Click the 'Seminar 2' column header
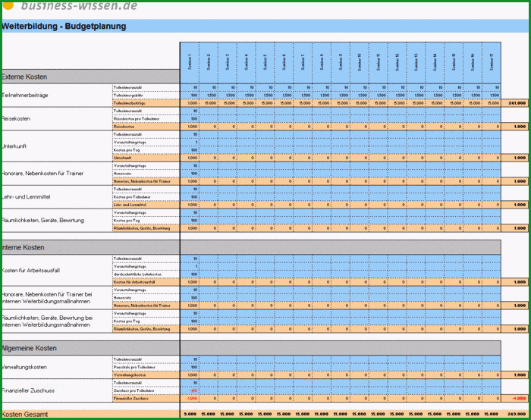This screenshot has width=531, height=420. coord(209,62)
